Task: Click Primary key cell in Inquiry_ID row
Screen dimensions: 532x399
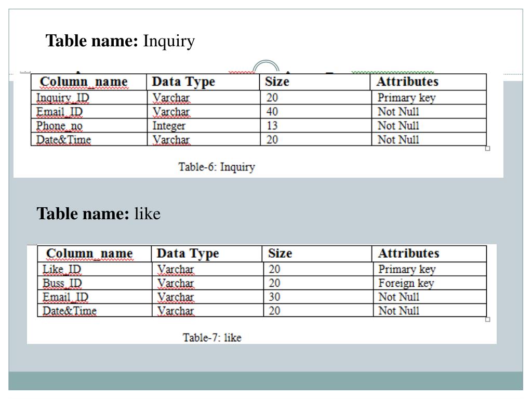Action: point(429,97)
